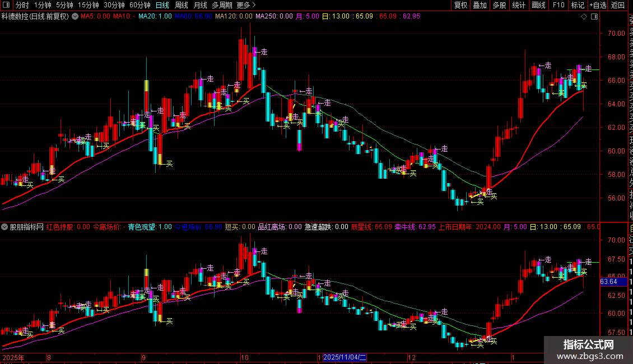Image resolution: width=633 pixels, height=364 pixels.
Task: Click the 56.00 price level in main chart
Action: 616,198
